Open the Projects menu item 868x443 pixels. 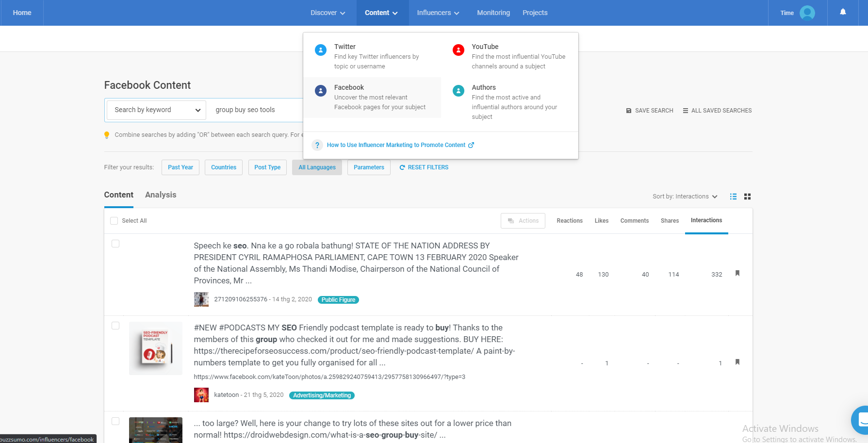pyautogui.click(x=535, y=13)
